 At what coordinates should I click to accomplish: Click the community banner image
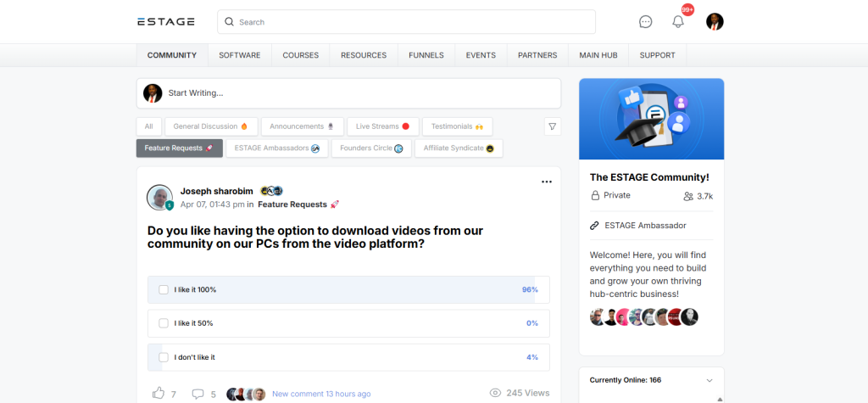click(x=652, y=119)
